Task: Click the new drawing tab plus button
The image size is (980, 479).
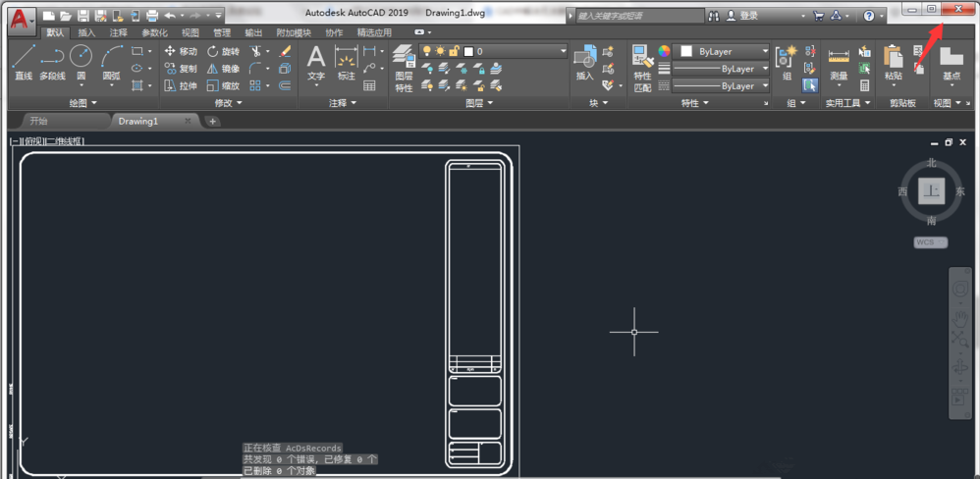Action: click(212, 122)
